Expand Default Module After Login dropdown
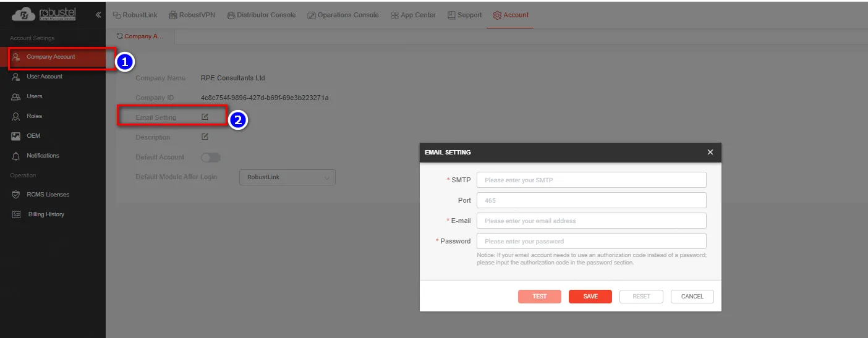 pyautogui.click(x=287, y=177)
